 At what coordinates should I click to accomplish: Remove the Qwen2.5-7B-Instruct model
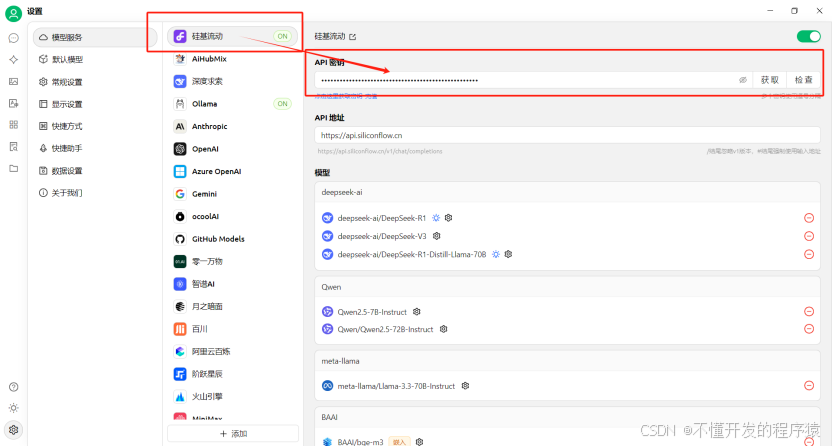[x=809, y=311]
